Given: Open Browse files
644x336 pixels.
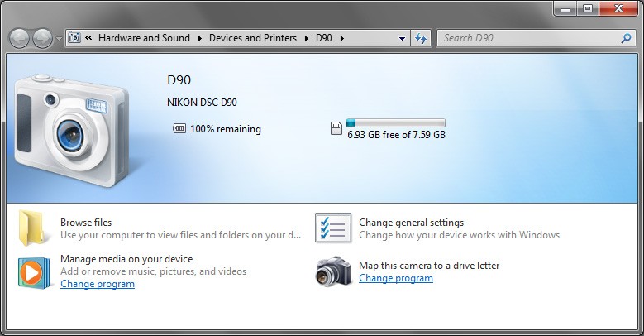Looking at the screenshot, I should pyautogui.click(x=86, y=223).
